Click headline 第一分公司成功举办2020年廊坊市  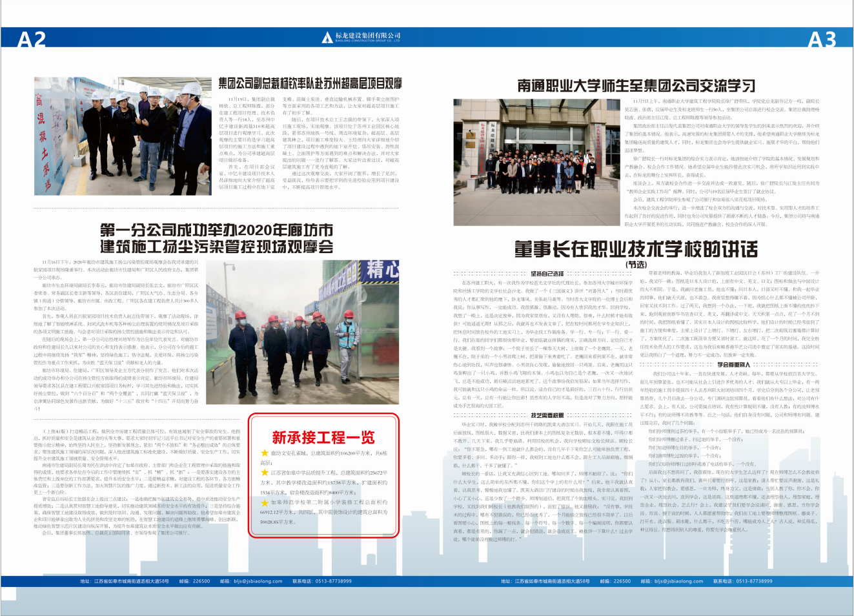pos(216,231)
